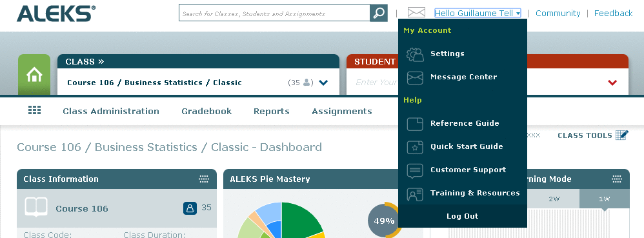Click the student roster icon beside 35
644x238 pixels.
click(190, 208)
